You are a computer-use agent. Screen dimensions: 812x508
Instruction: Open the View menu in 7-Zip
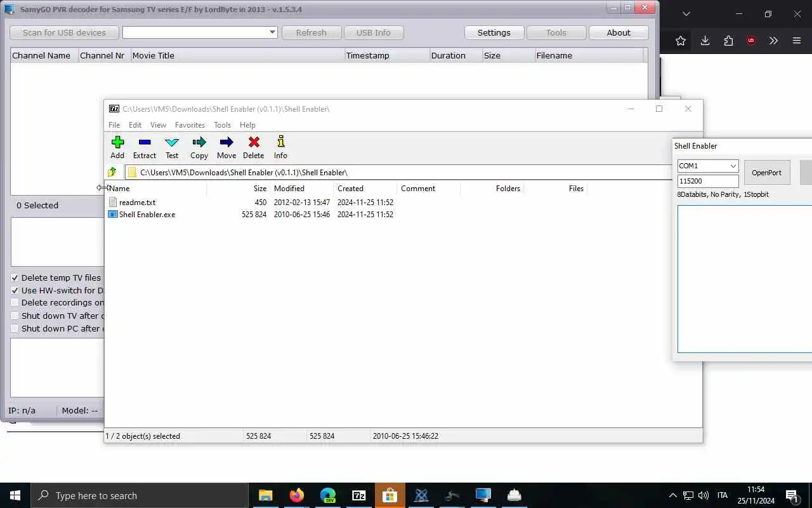[x=158, y=125]
